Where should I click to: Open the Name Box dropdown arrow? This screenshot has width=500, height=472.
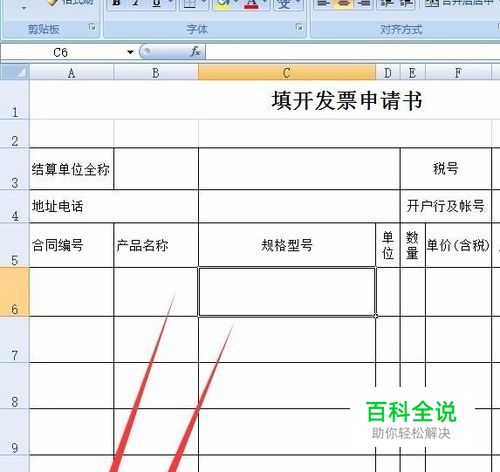pos(130,52)
